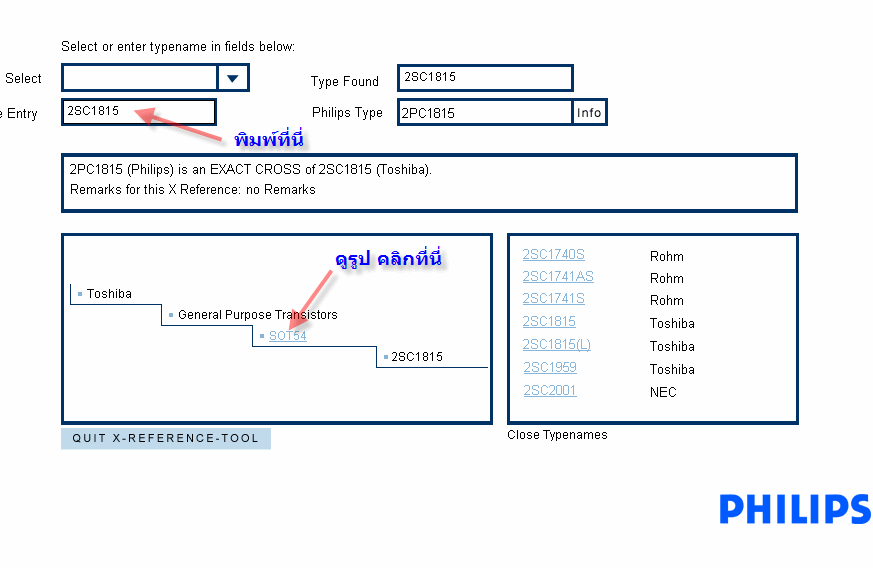This screenshot has width=873, height=568.
Task: Click the 'Close Typenames' label
Action: tap(557, 435)
